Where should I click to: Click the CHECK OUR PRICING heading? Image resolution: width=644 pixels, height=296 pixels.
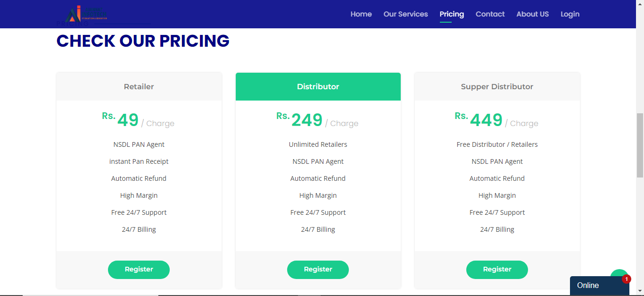pyautogui.click(x=143, y=41)
